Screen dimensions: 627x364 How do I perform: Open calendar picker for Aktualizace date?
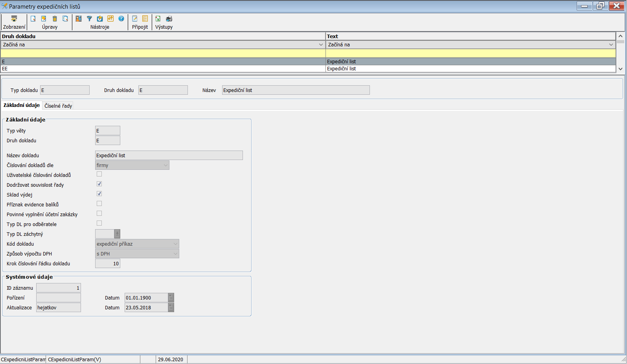click(171, 308)
